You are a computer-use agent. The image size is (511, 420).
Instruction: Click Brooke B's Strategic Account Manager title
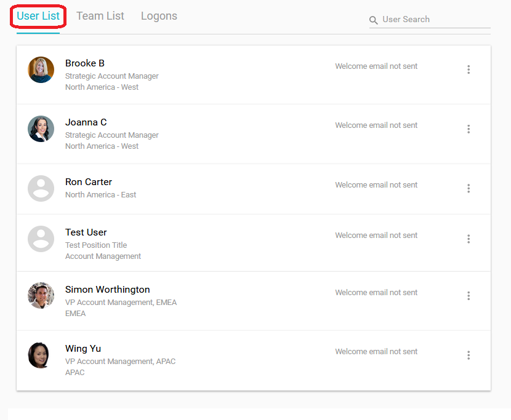coord(112,76)
